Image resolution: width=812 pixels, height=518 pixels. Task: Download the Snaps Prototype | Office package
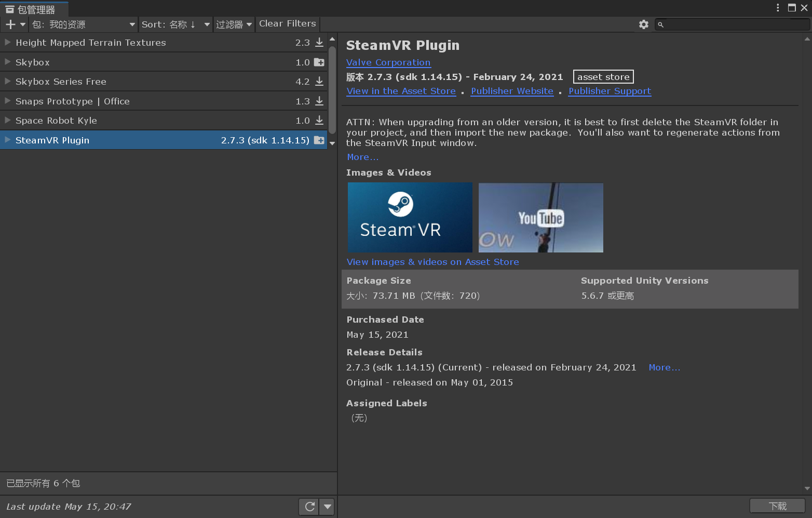tap(320, 101)
